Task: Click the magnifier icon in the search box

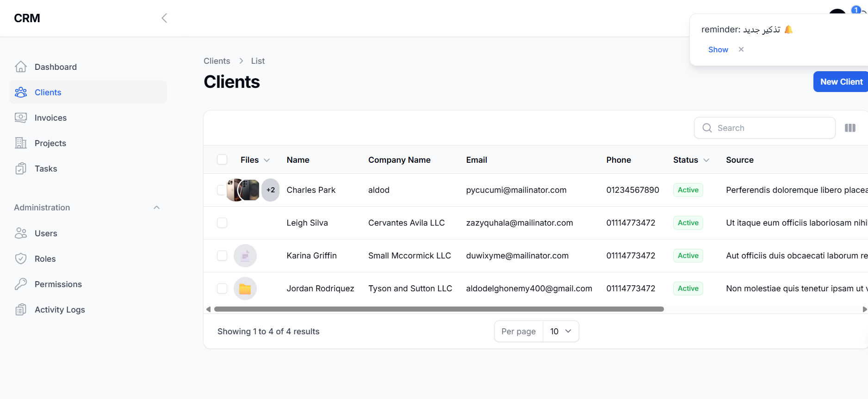Action: coord(707,128)
